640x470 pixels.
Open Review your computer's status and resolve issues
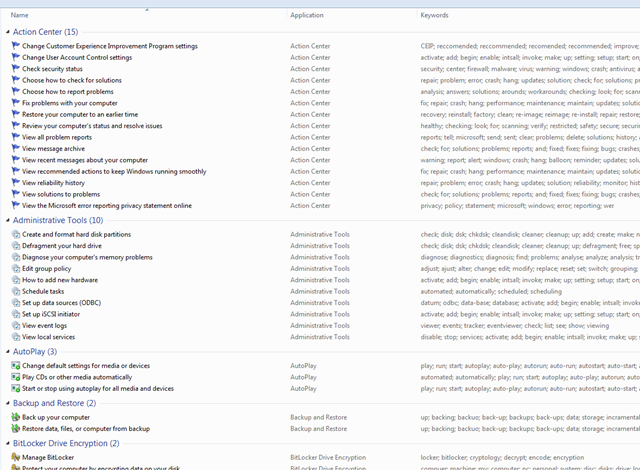pyautogui.click(x=92, y=126)
